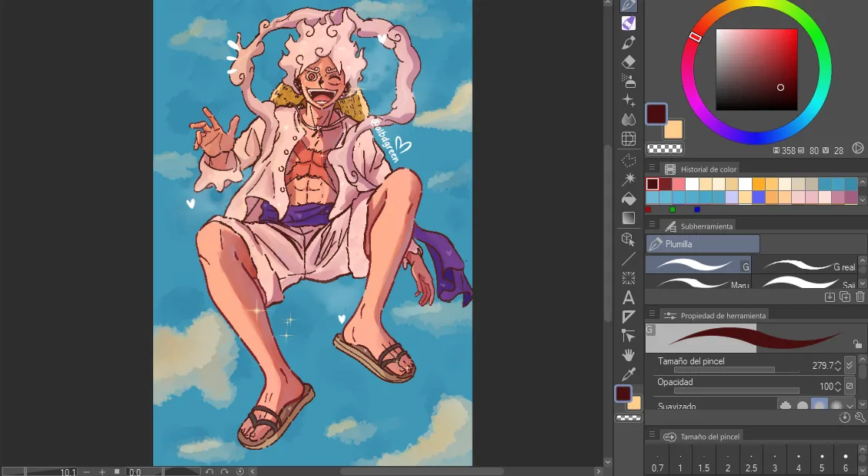Select the saturated line Ruler burst tool
This screenshot has width=868, height=476.
(629, 277)
